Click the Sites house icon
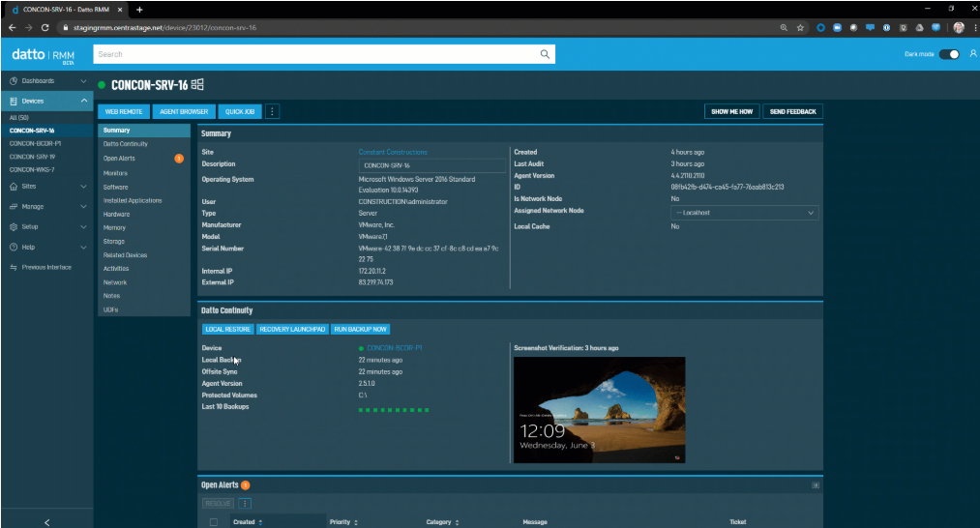 pyautogui.click(x=14, y=187)
